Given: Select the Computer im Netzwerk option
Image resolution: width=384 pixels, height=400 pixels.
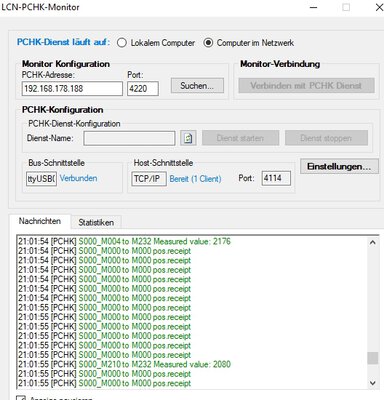Looking at the screenshot, I should (249, 43).
